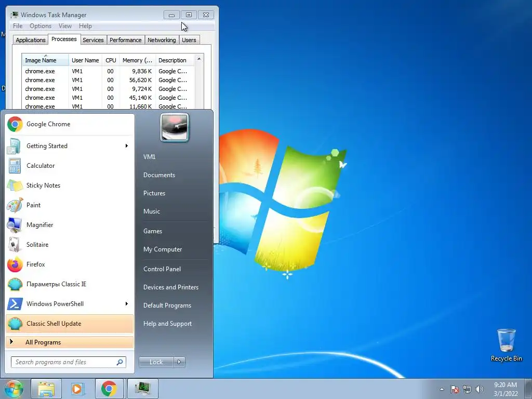Open Firefox from the Start menu
The width and height of the screenshot is (532, 399).
click(70, 264)
